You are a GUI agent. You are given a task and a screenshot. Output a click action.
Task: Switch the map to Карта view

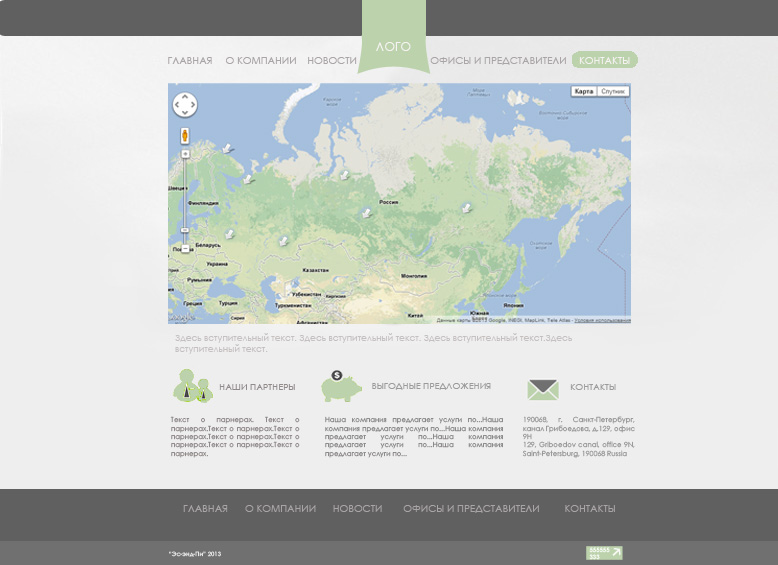point(584,91)
